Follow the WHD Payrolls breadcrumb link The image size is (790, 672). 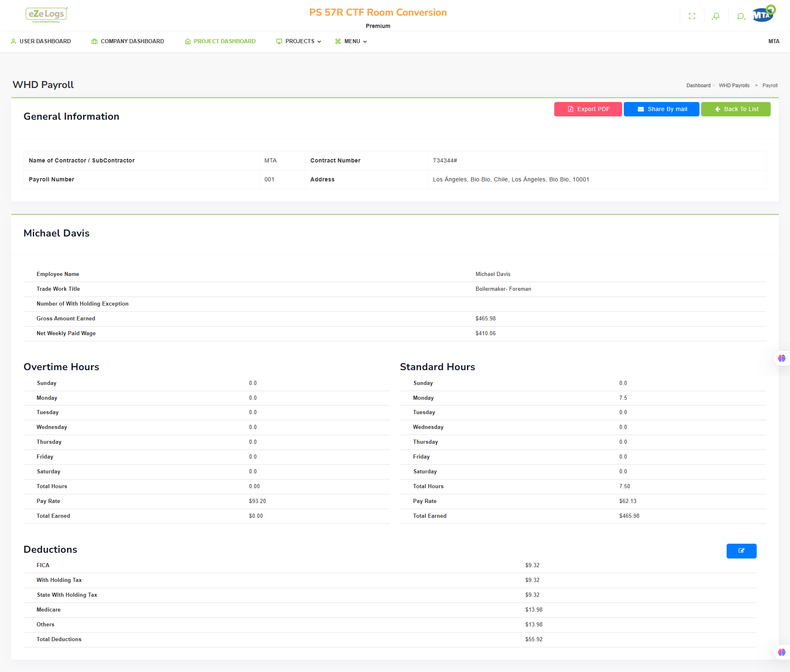pyautogui.click(x=734, y=86)
